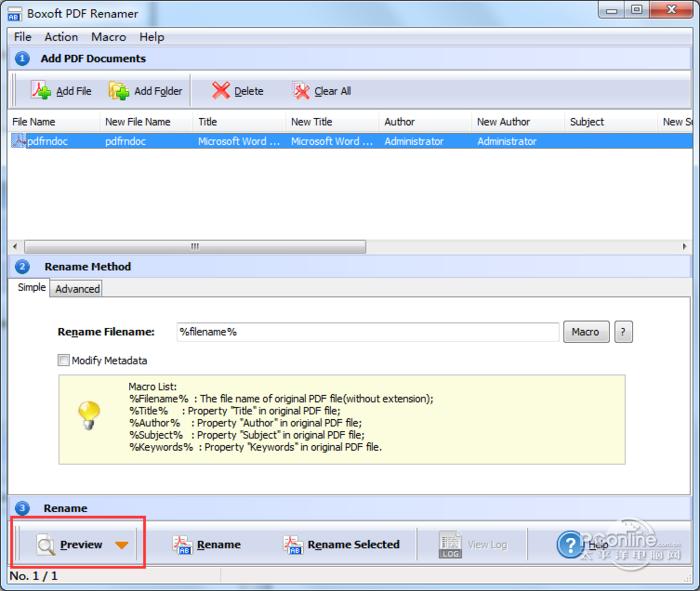Switch to the Simple tab
The height and width of the screenshot is (591, 700).
tap(31, 287)
